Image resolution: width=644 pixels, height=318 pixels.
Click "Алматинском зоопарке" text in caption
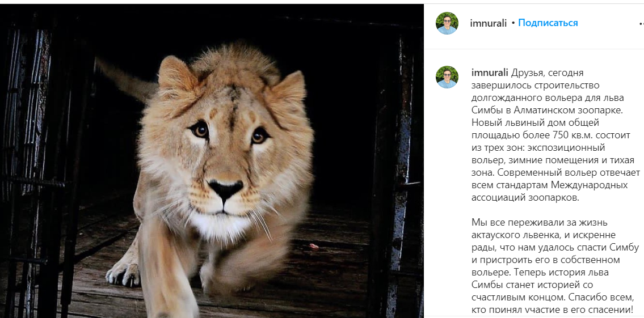(x=575, y=110)
